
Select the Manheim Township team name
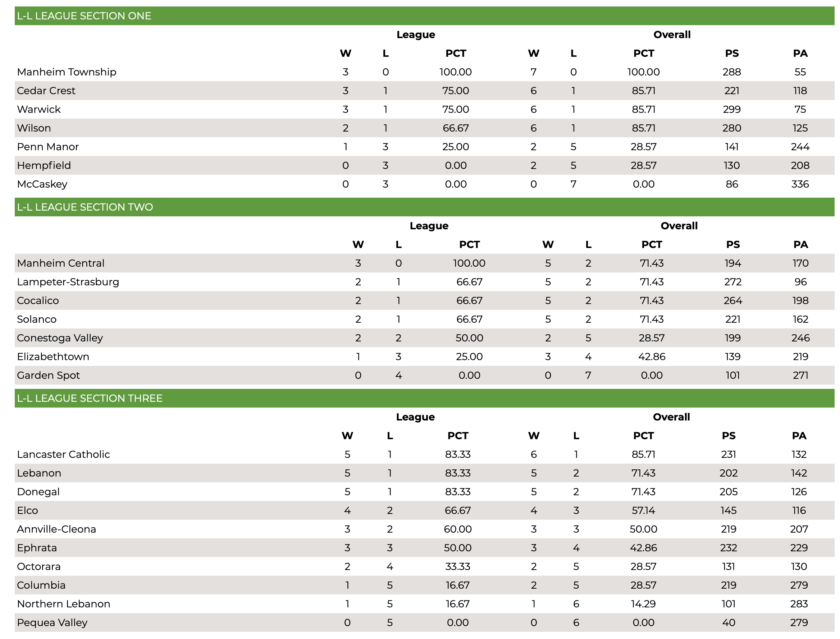click(x=67, y=72)
